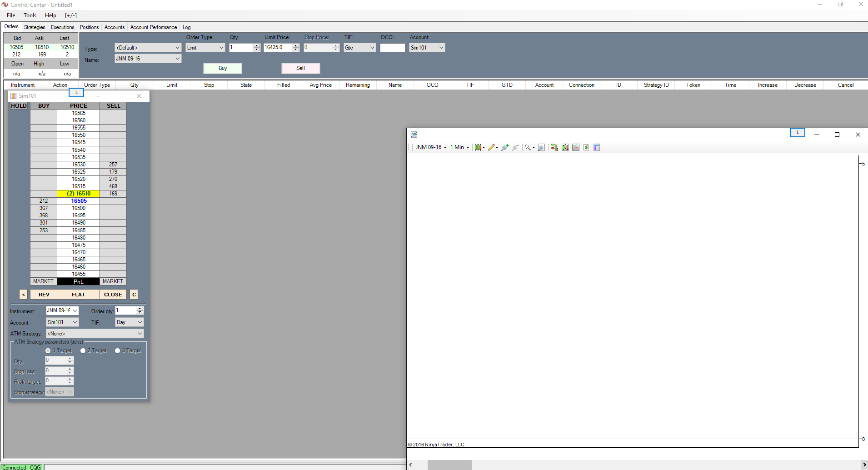
Task: Select the 1 Target radio button
Action: tap(48, 351)
